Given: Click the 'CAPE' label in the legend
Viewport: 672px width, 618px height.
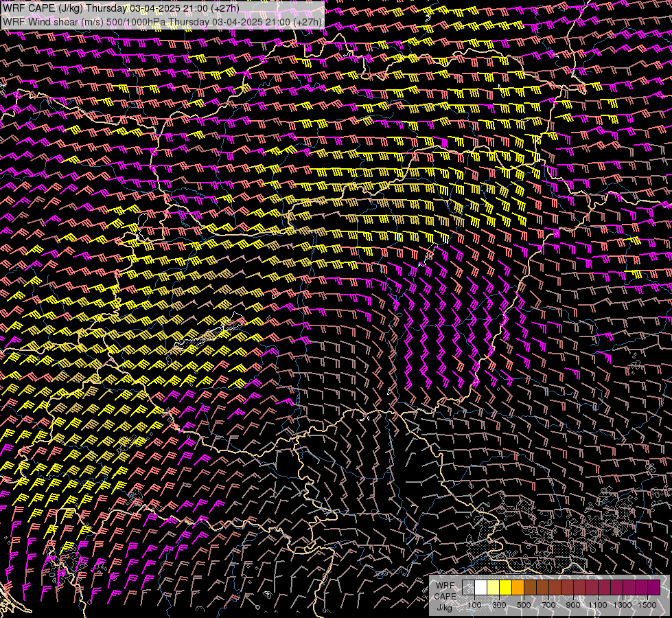Looking at the screenshot, I should pyautogui.click(x=445, y=597).
